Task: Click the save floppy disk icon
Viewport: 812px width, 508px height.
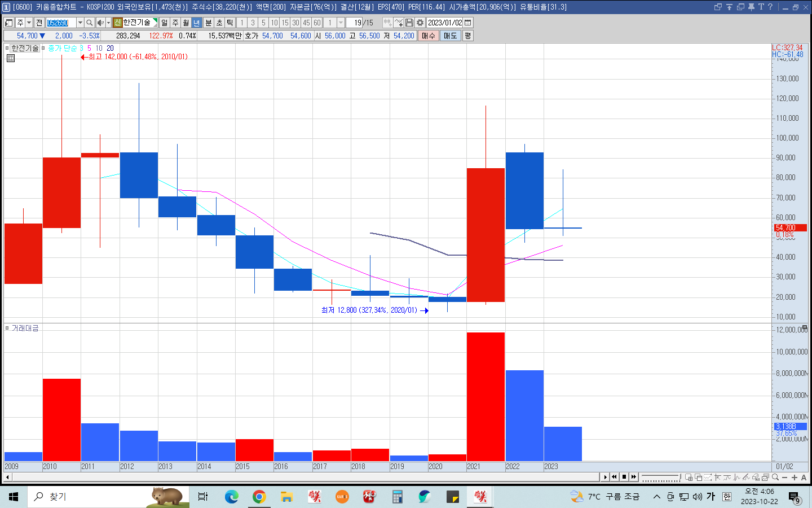Action: (x=409, y=23)
